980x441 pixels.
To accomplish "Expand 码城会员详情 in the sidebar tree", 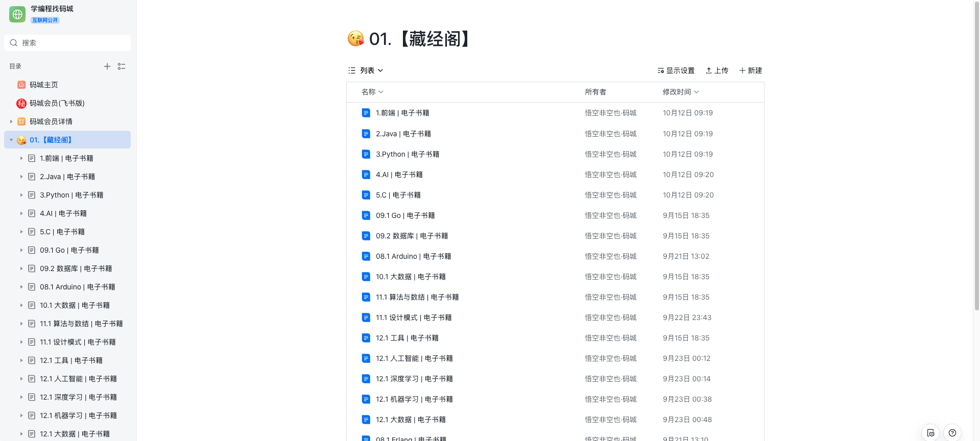I will pyautogui.click(x=11, y=121).
